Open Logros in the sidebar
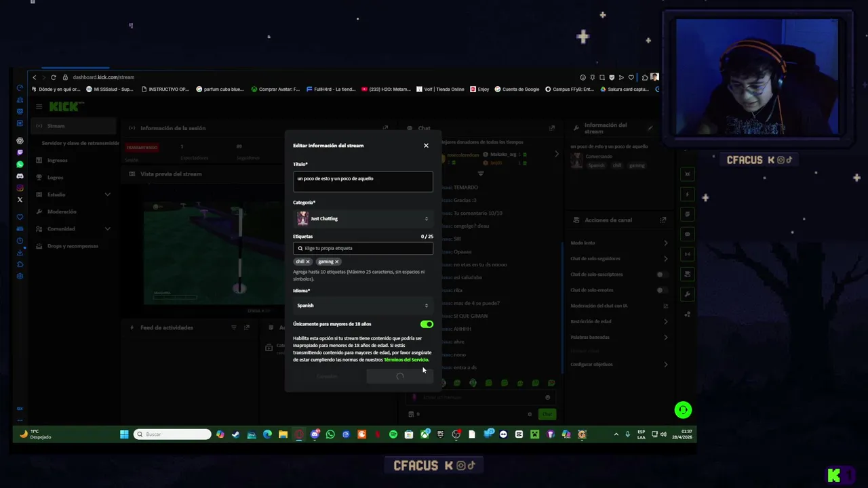The image size is (868, 488). click(x=55, y=178)
